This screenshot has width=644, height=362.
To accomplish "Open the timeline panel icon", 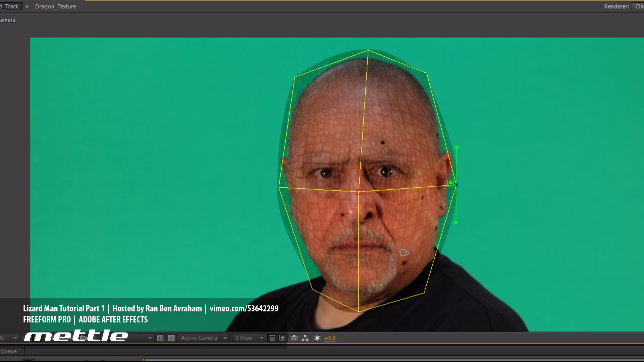I will (x=294, y=338).
